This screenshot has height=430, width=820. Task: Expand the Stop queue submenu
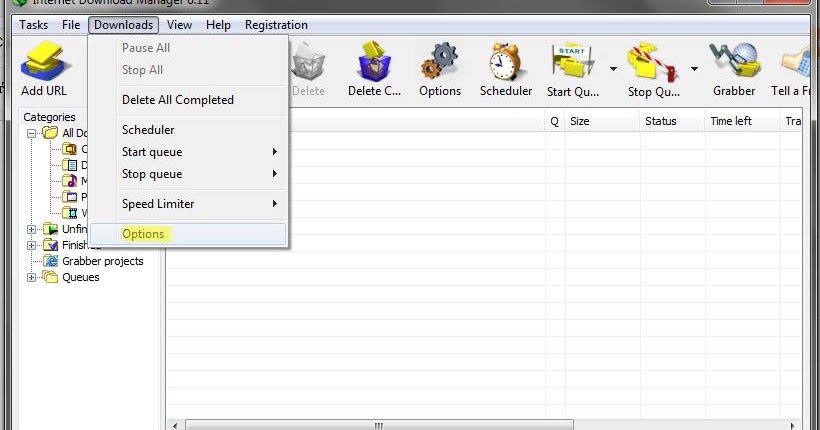click(188, 174)
